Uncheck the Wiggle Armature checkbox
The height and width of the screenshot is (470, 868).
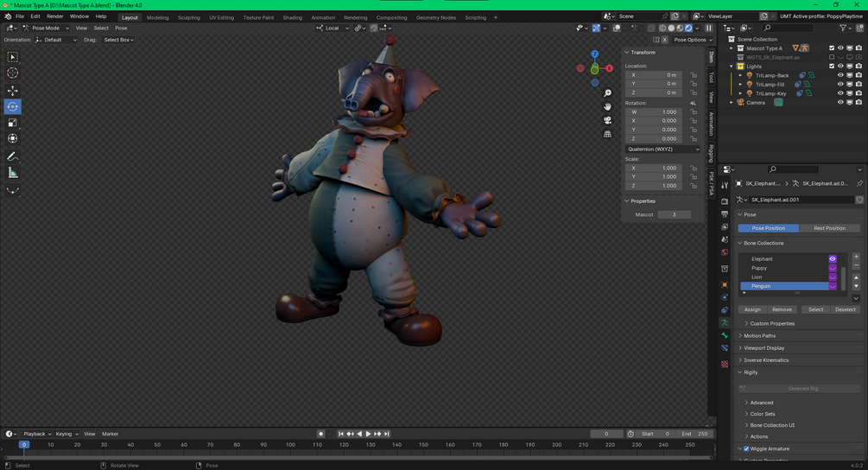[746, 448]
